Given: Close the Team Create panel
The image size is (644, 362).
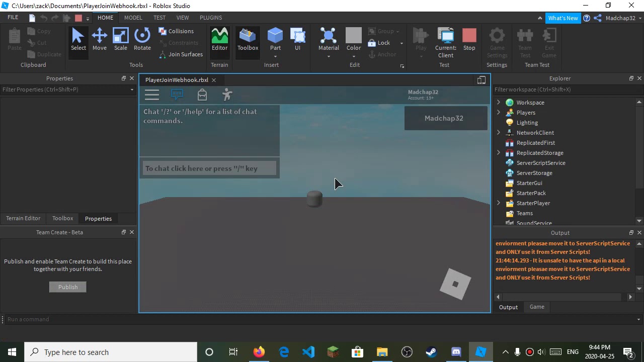Looking at the screenshot, I should tap(132, 232).
